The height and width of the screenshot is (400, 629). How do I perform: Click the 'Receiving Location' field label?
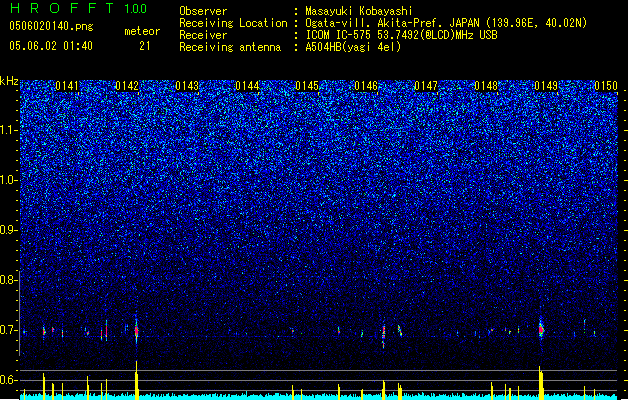coord(233,23)
